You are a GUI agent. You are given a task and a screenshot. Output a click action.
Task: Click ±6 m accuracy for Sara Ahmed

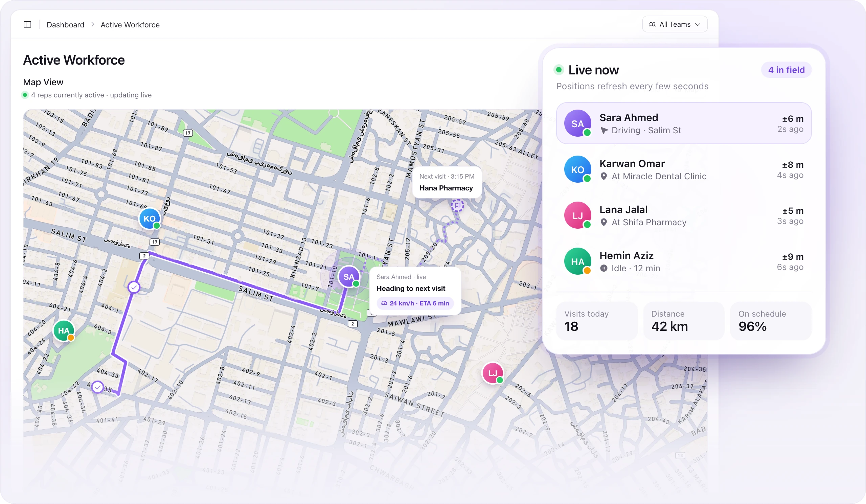pyautogui.click(x=793, y=119)
